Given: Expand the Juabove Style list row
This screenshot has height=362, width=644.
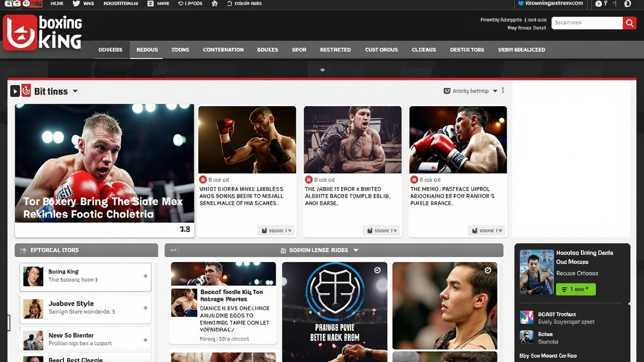Looking at the screenshot, I should click(145, 308).
